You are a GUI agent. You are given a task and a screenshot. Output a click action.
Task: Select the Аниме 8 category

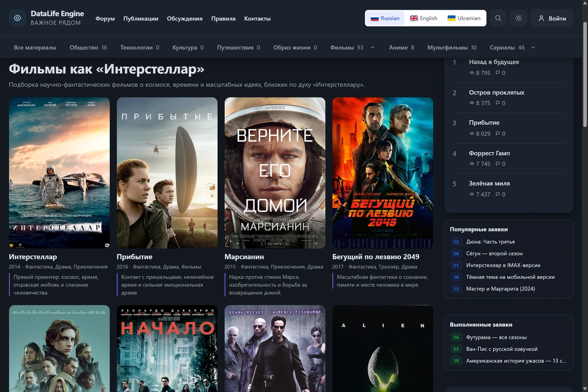pos(402,47)
